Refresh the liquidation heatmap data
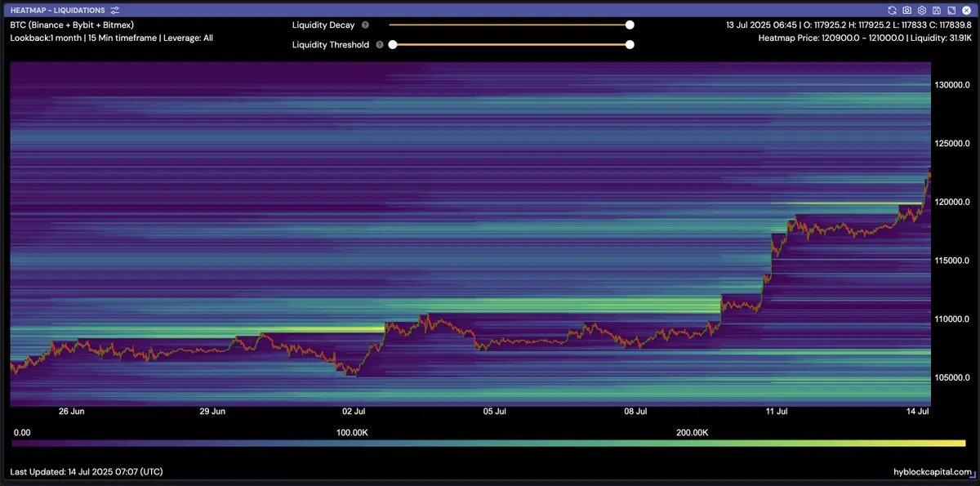Image resolution: width=980 pixels, height=486 pixels. [x=893, y=10]
